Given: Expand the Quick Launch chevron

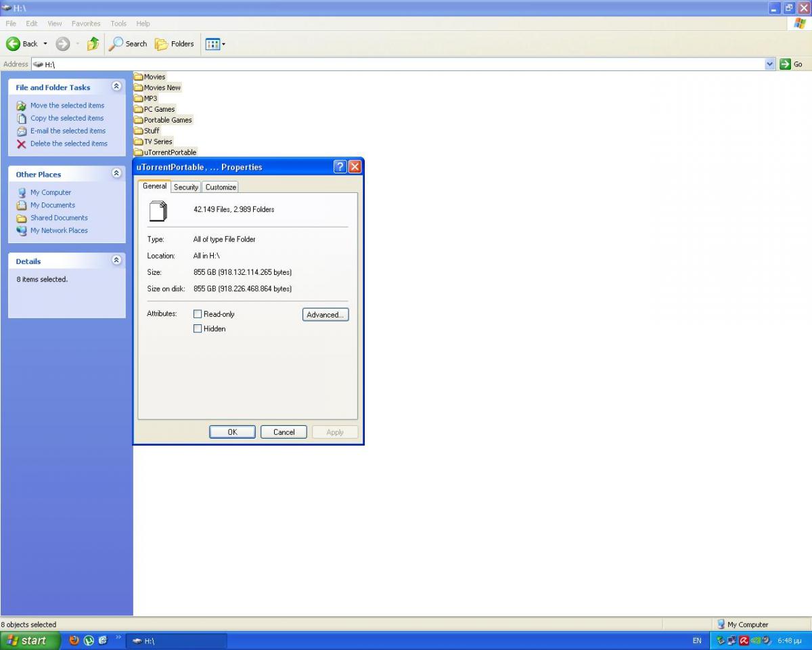Looking at the screenshot, I should [x=118, y=637].
